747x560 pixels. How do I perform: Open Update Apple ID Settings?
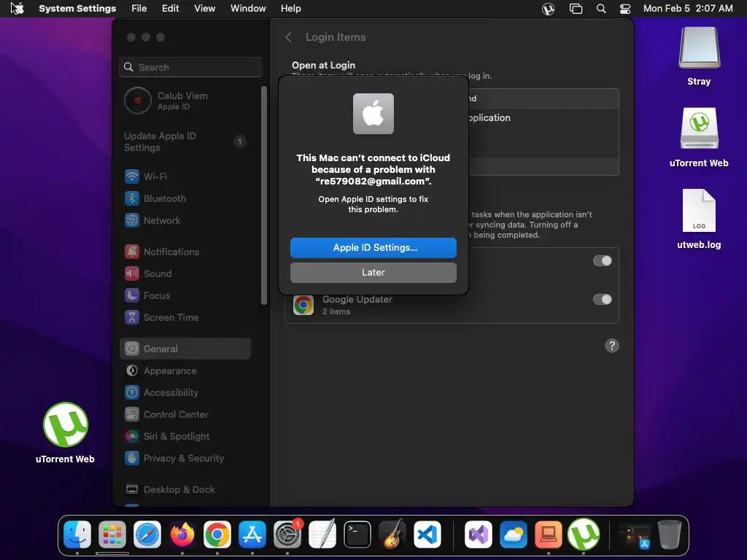[185, 142]
